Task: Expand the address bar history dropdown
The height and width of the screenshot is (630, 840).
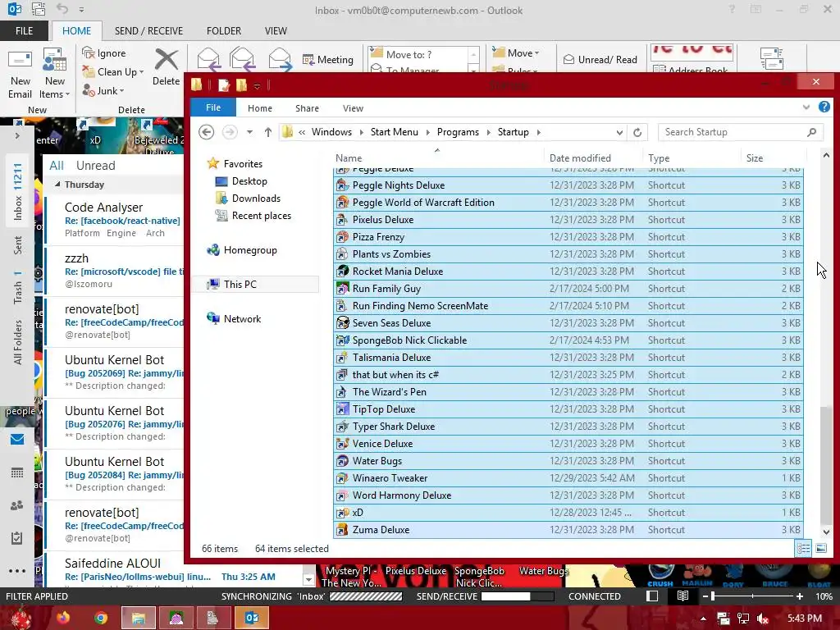Action: click(619, 132)
